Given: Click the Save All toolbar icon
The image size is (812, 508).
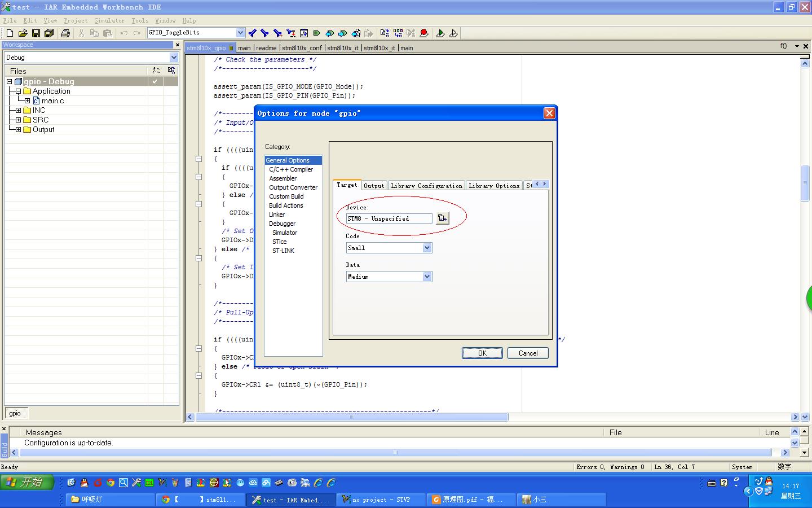Looking at the screenshot, I should [49, 33].
